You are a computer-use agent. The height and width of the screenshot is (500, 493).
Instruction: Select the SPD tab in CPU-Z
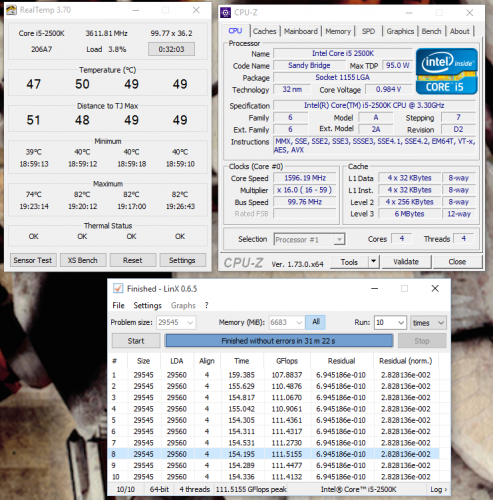pyautogui.click(x=368, y=31)
